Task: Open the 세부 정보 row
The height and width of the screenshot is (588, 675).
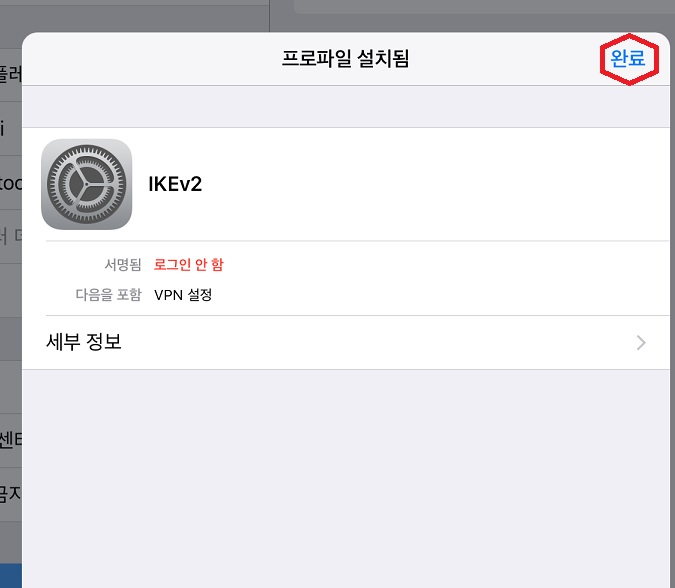Action: click(346, 342)
